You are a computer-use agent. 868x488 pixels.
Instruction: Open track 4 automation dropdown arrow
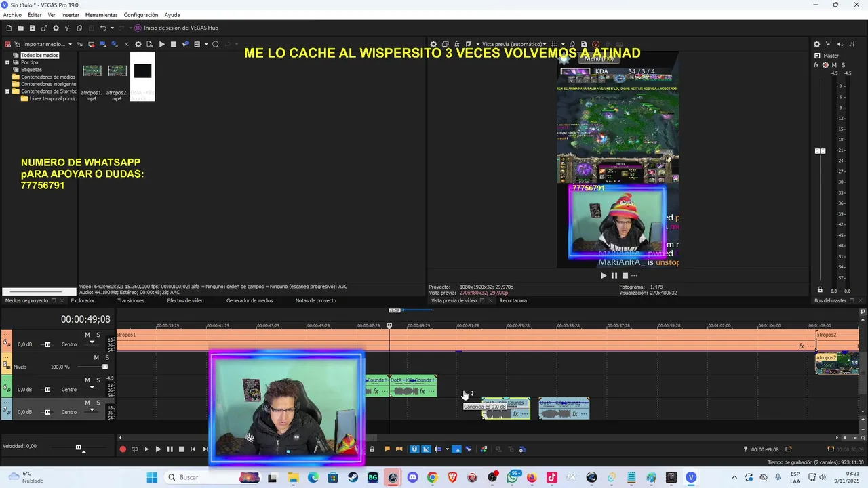(92, 343)
